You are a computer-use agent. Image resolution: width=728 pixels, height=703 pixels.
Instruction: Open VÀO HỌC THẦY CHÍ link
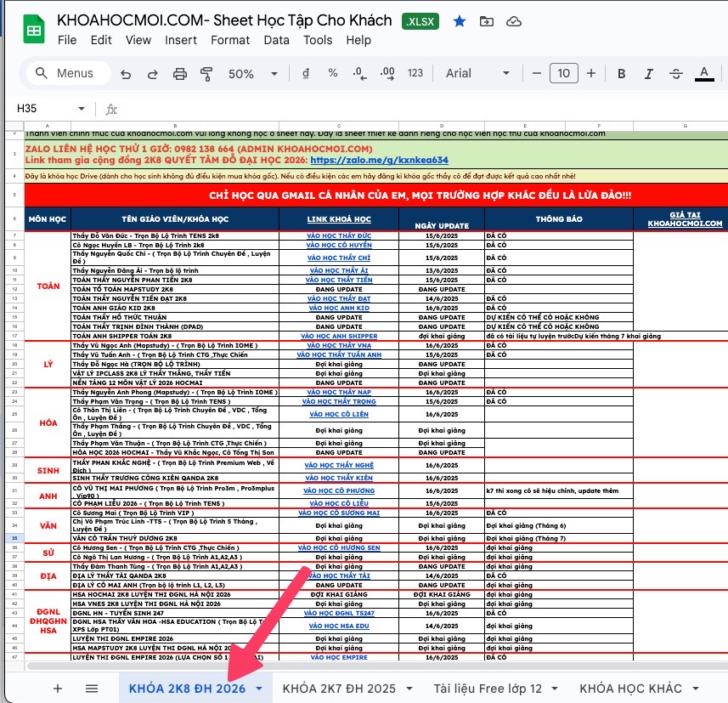(339, 258)
